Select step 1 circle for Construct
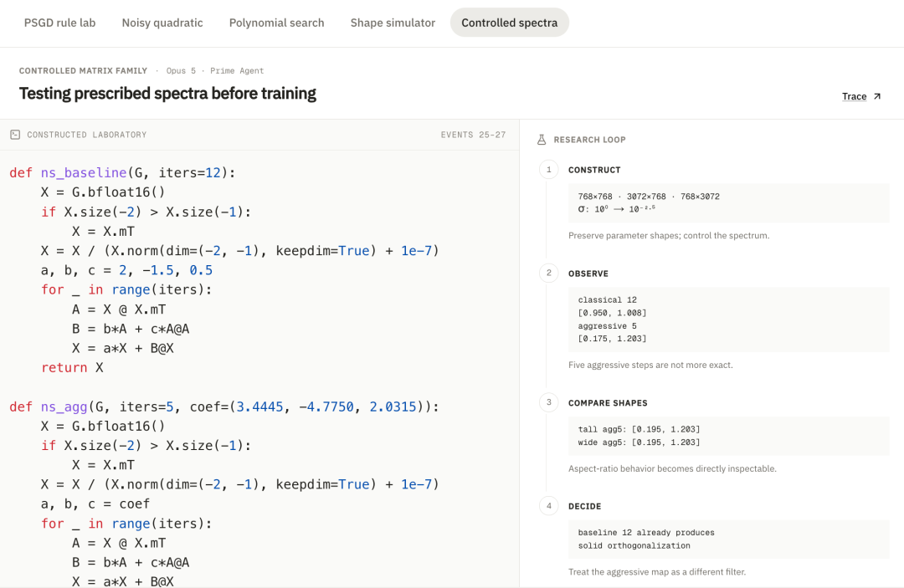 (x=549, y=169)
